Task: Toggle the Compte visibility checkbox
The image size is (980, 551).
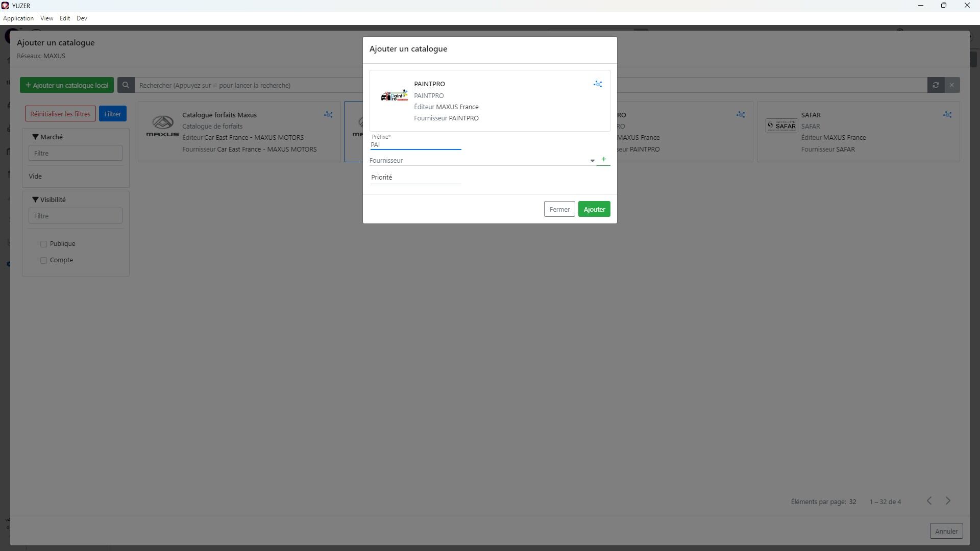Action: [x=44, y=261]
